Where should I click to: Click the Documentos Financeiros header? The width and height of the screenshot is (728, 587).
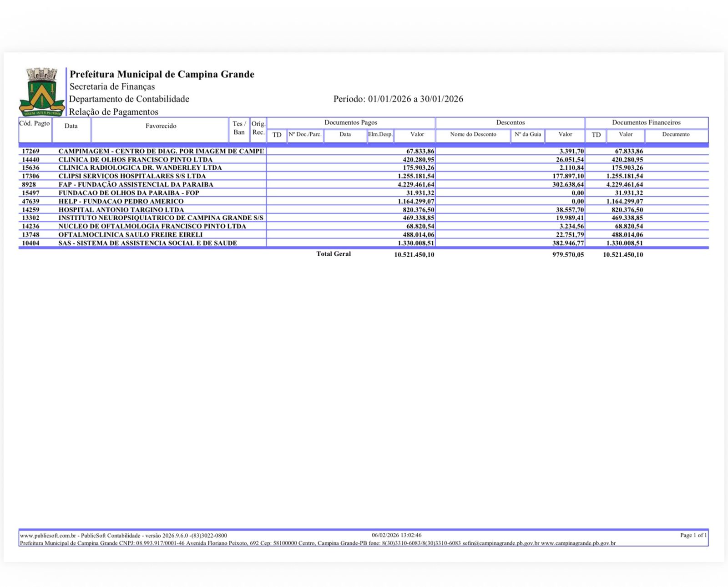[x=646, y=122]
